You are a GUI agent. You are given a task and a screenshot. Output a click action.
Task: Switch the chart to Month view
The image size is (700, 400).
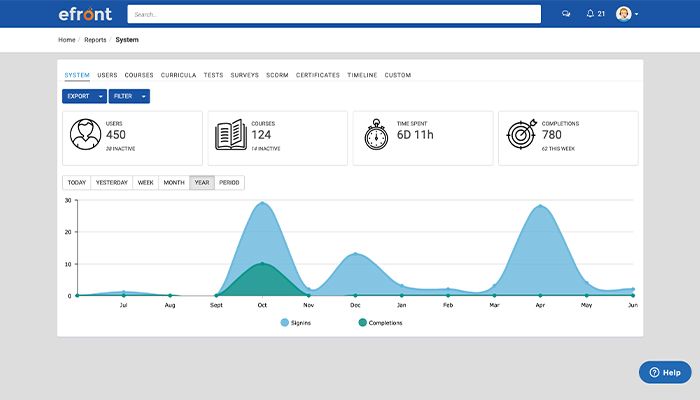(x=174, y=183)
